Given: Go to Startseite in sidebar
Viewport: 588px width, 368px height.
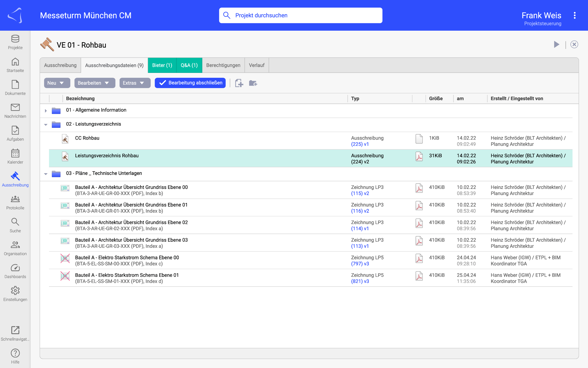Looking at the screenshot, I should 15,65.
